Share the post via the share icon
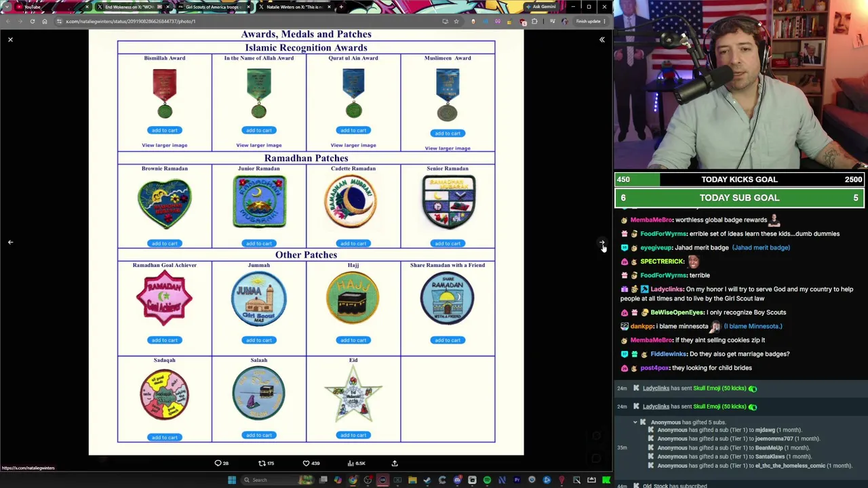The width and height of the screenshot is (868, 488). [395, 464]
